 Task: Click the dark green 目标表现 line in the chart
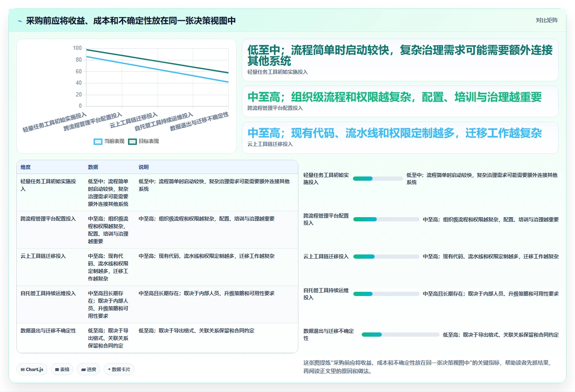(x=157, y=61)
